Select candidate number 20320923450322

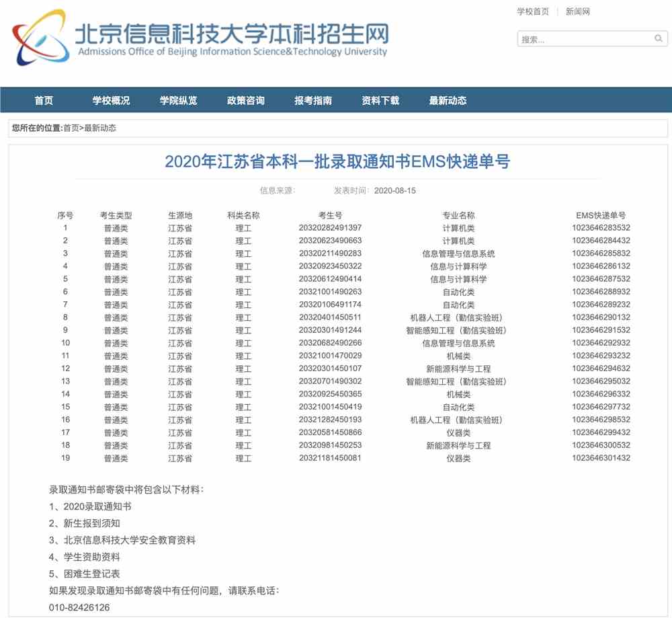pyautogui.click(x=330, y=266)
